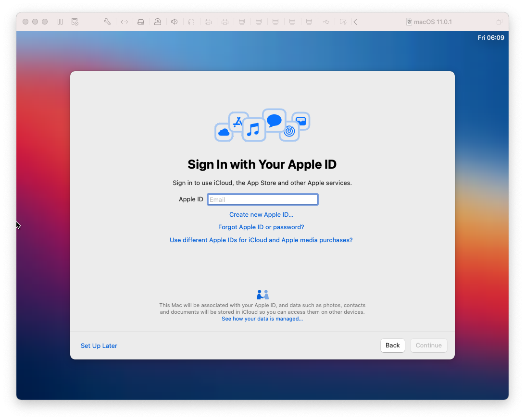The height and width of the screenshot is (420, 525).
Task: Click the first printer icon
Action: [208, 22]
